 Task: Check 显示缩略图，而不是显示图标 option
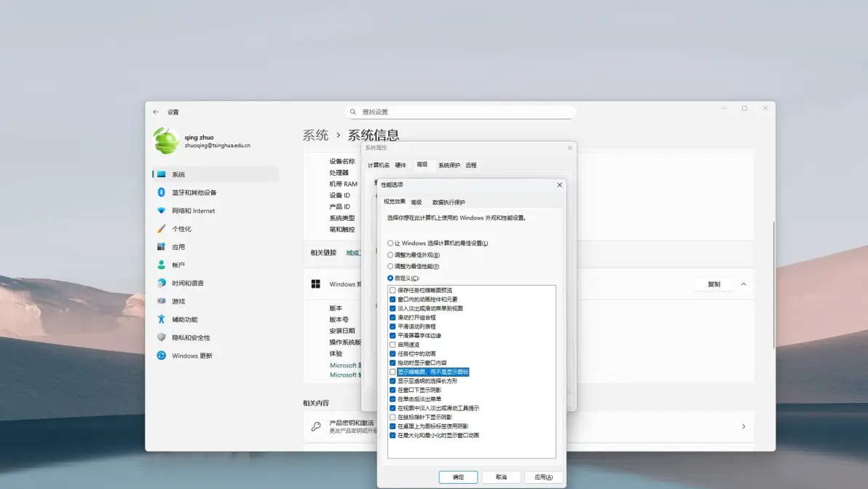coord(392,372)
